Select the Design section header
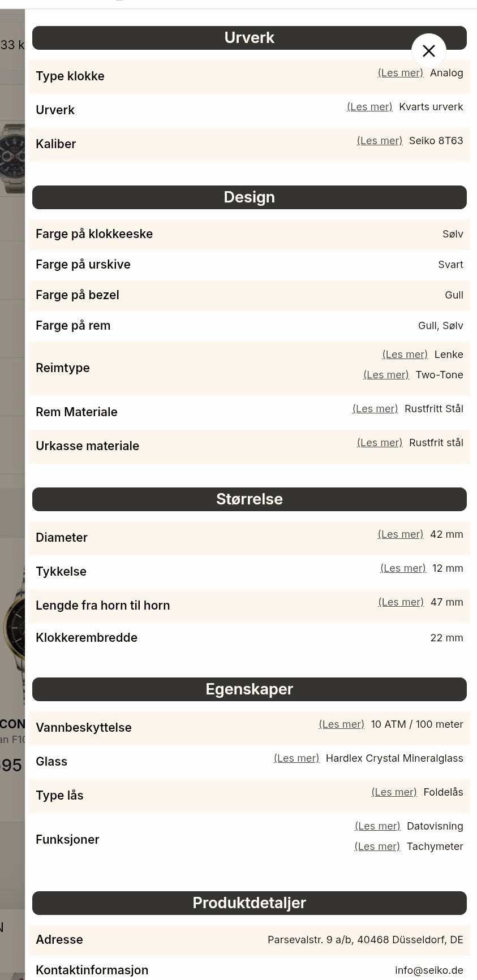 click(249, 197)
